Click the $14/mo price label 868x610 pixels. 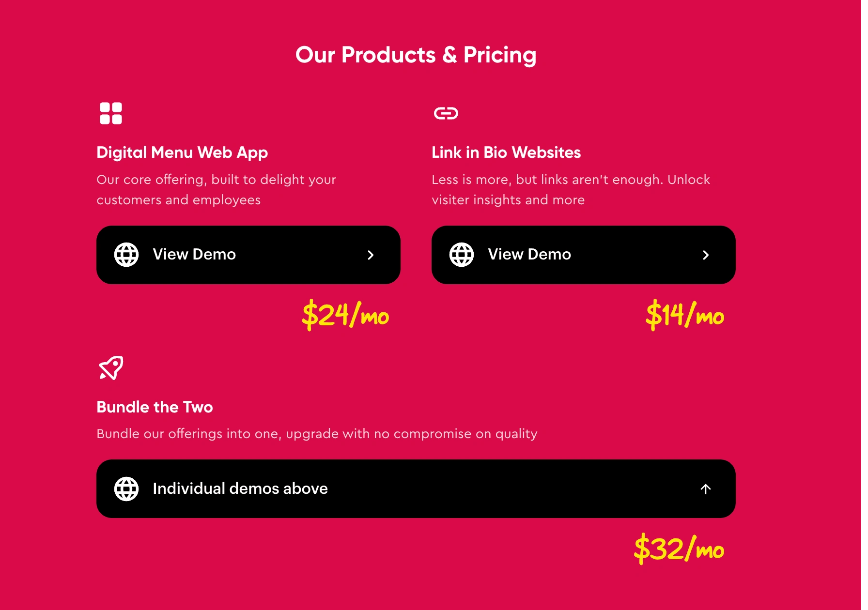pos(685,315)
